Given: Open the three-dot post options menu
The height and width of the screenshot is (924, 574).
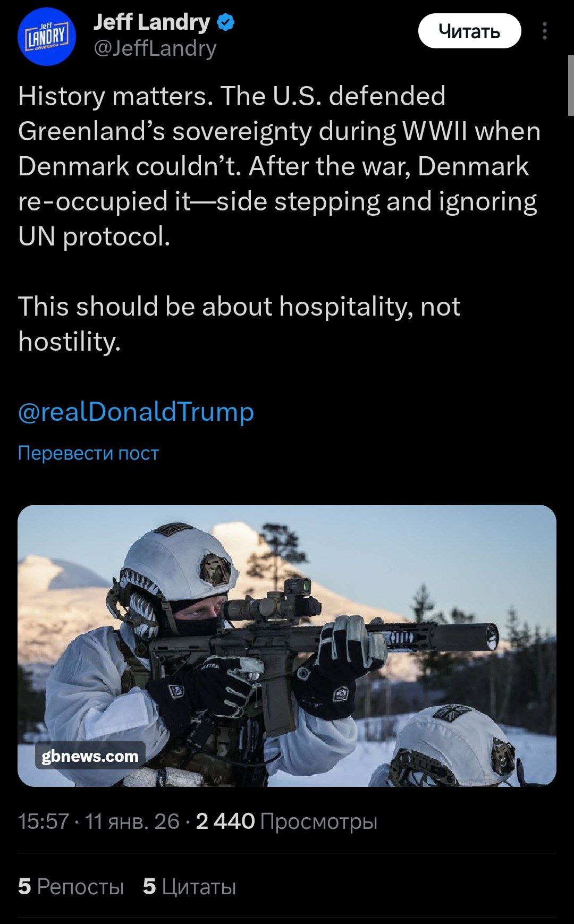Looking at the screenshot, I should click(x=544, y=31).
